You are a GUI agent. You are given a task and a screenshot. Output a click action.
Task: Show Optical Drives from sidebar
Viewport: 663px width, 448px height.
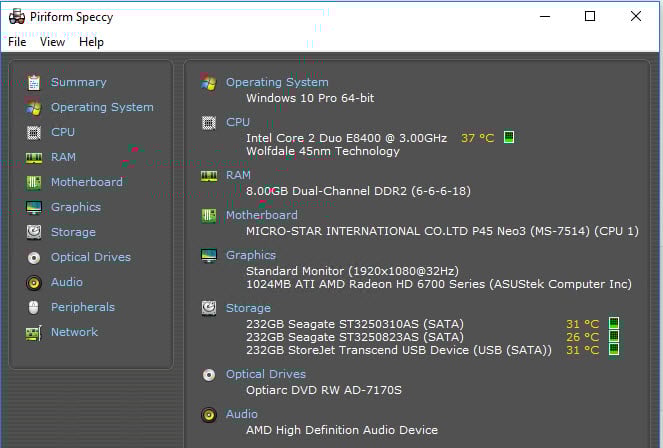(91, 257)
